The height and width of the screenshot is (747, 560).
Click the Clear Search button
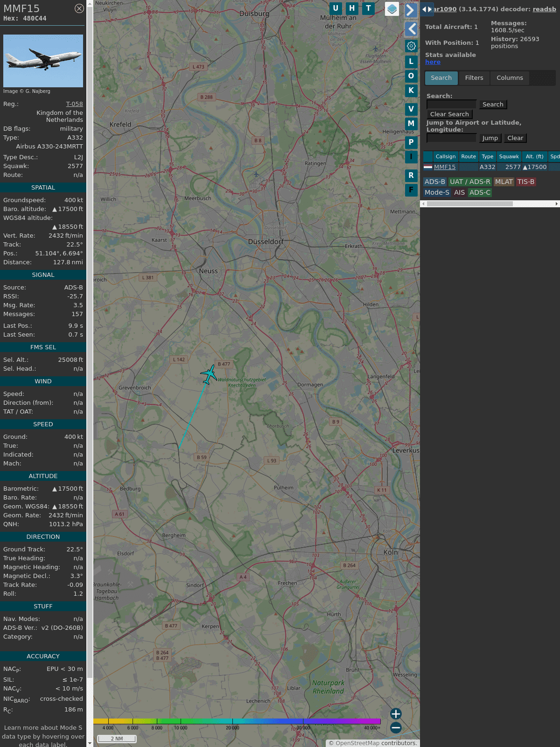click(449, 114)
